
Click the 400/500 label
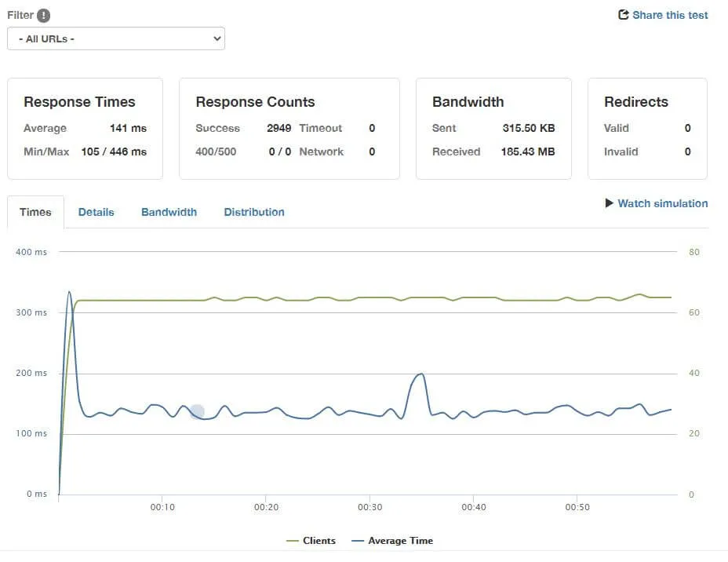pyautogui.click(x=216, y=151)
